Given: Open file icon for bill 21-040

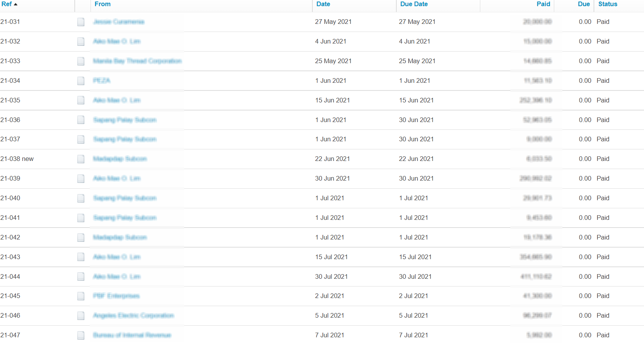Looking at the screenshot, I should (x=81, y=198).
